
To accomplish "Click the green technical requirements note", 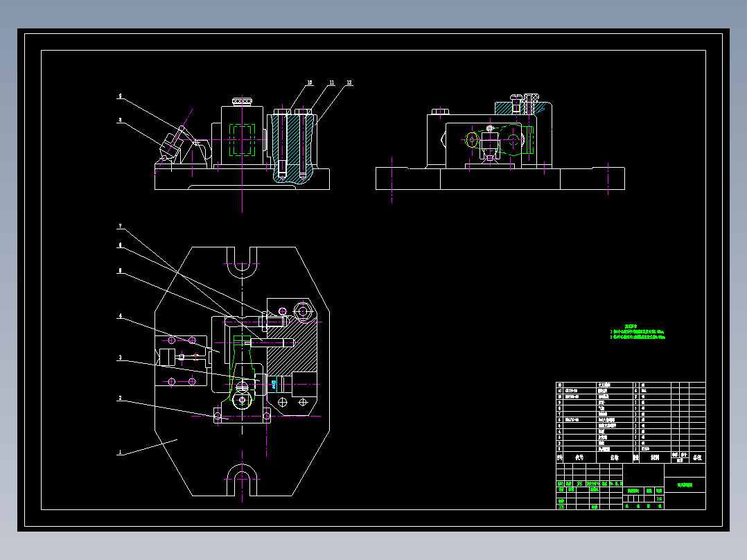I will point(638,332).
